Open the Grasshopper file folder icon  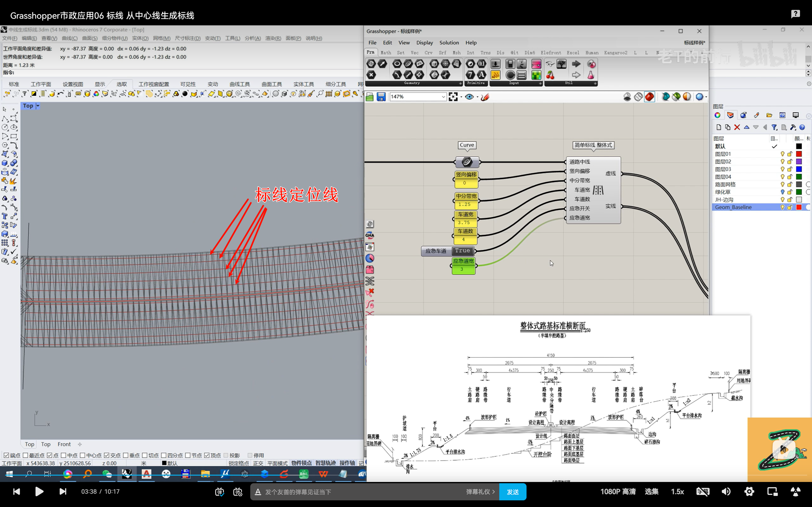[x=370, y=97]
